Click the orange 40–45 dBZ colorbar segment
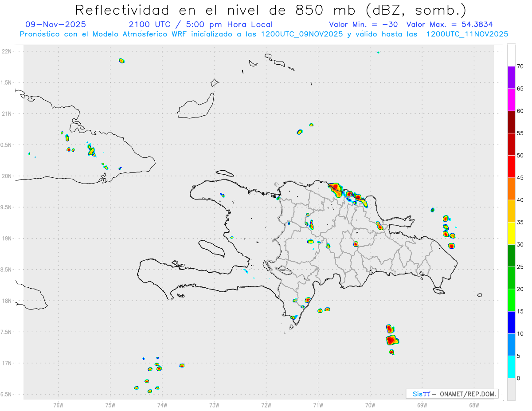 coord(511,189)
